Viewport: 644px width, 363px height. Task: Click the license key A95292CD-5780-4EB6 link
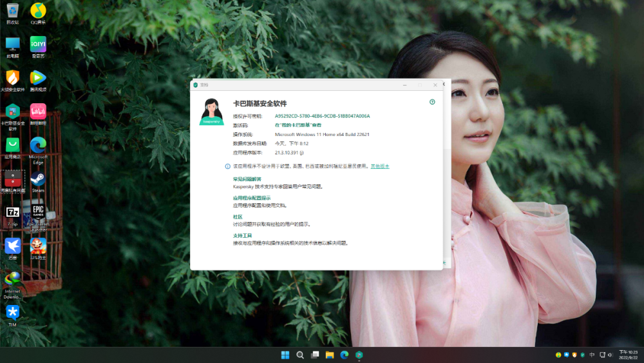pyautogui.click(x=322, y=116)
